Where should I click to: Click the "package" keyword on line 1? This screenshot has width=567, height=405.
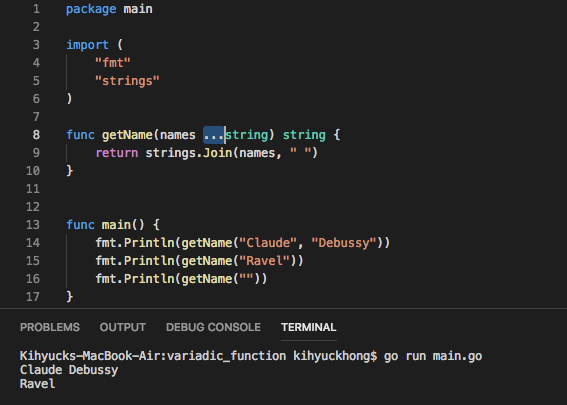pyautogui.click(x=91, y=9)
